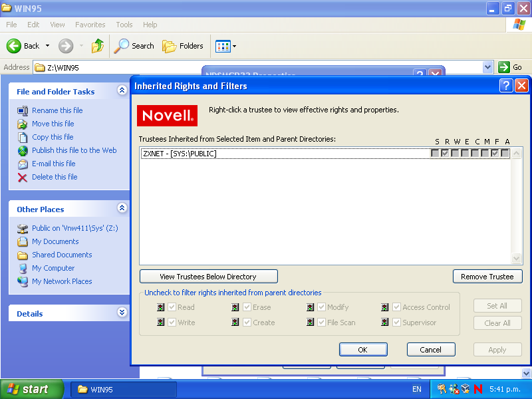532x399 pixels.
Task: Open the File menu
Action: click(x=11, y=25)
